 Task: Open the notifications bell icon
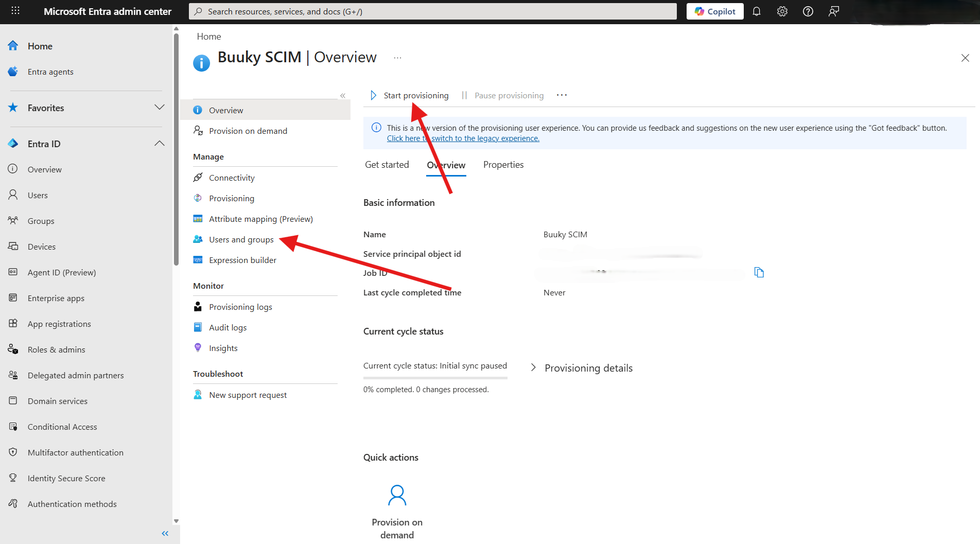pyautogui.click(x=756, y=11)
